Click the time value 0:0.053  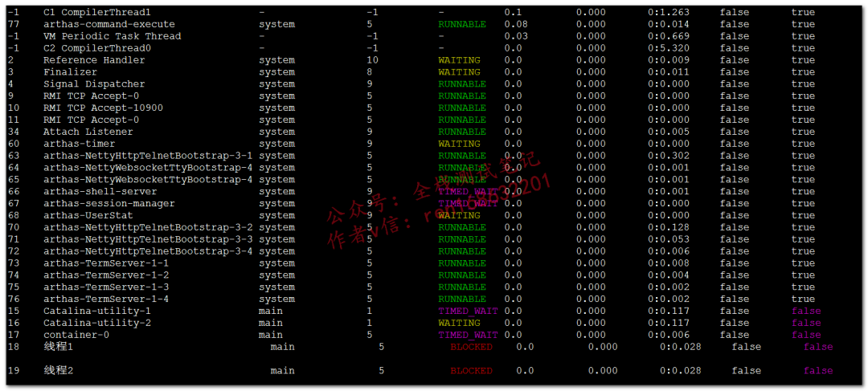669,239
